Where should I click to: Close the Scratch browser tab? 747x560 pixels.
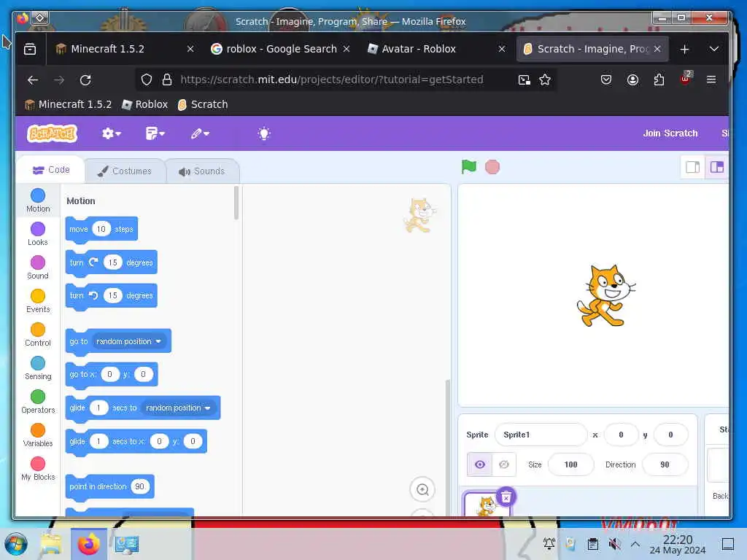pos(657,49)
